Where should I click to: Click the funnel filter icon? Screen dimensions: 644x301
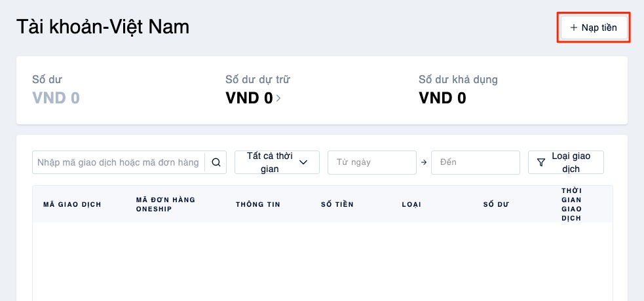(x=541, y=163)
